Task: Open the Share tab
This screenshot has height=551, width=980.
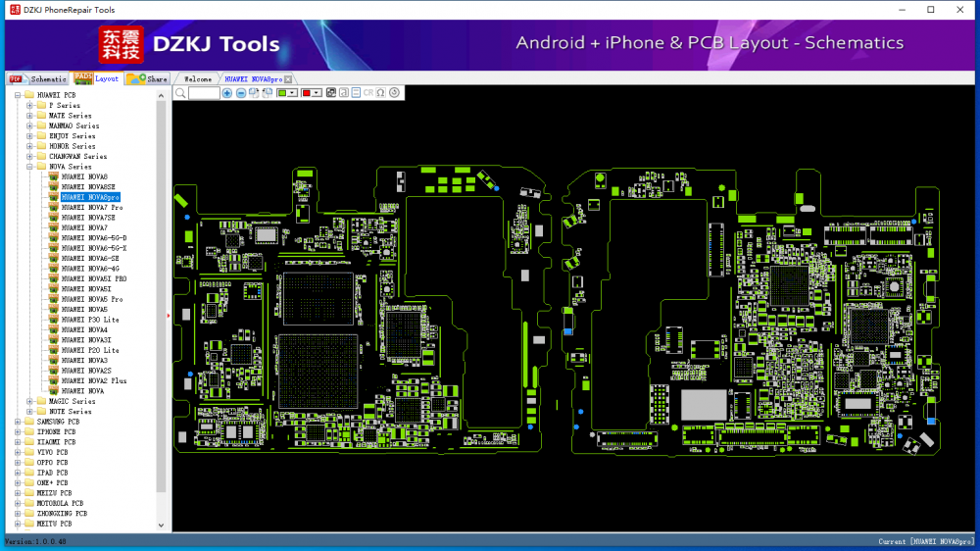Action: click(148, 78)
